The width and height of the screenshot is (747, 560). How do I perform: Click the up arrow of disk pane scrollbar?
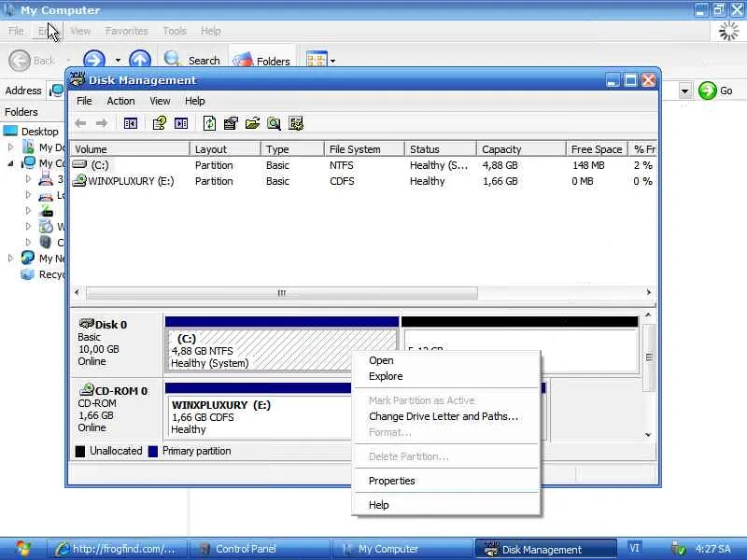point(648,315)
